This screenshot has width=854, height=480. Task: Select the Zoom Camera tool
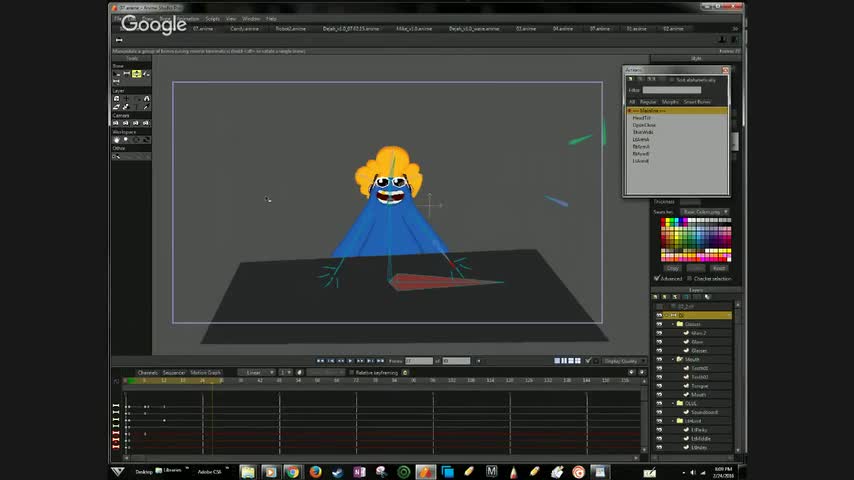click(126, 123)
